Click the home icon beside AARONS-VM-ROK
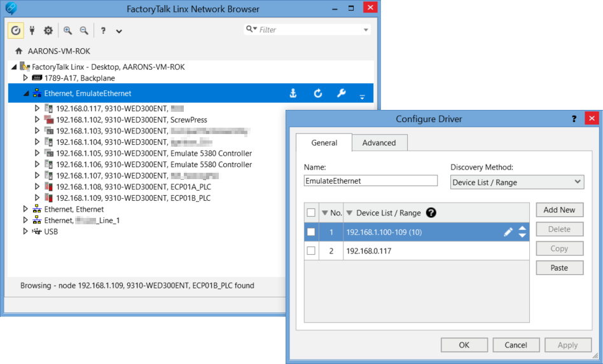Image resolution: width=603 pixels, height=364 pixels. pos(18,51)
